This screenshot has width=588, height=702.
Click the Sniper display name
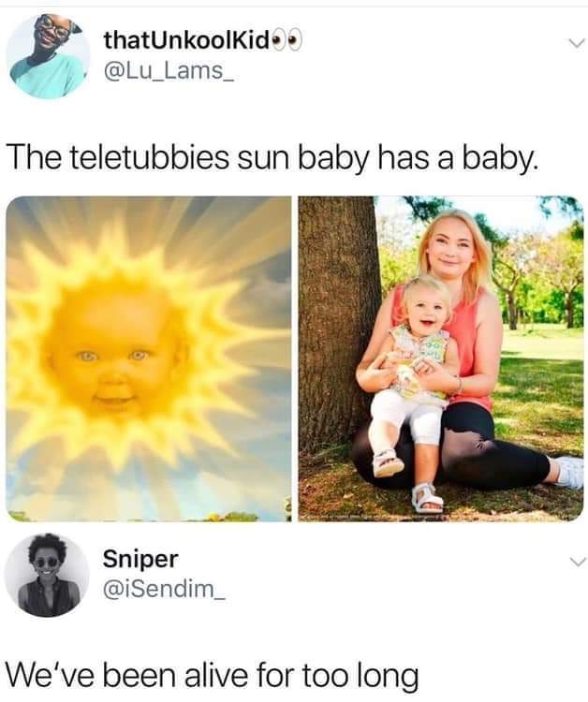140,560
